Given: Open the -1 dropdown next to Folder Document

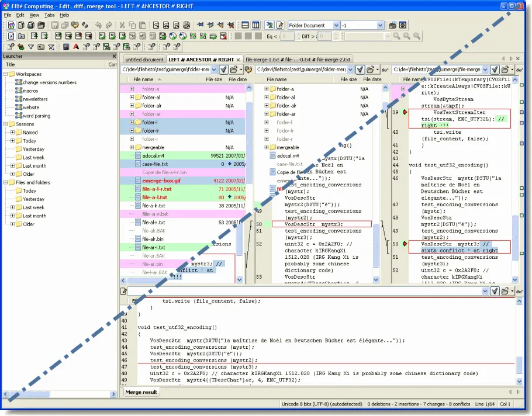Looking at the screenshot, I should [x=379, y=25].
